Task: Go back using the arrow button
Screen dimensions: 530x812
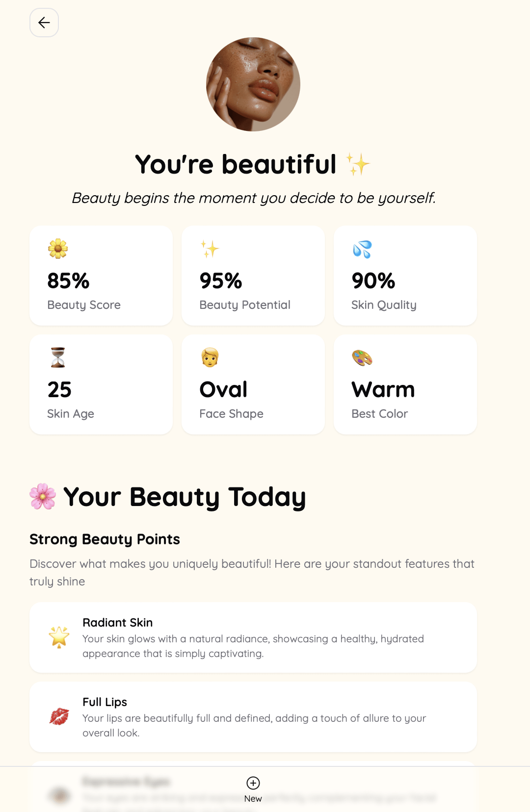Action: 44,23
